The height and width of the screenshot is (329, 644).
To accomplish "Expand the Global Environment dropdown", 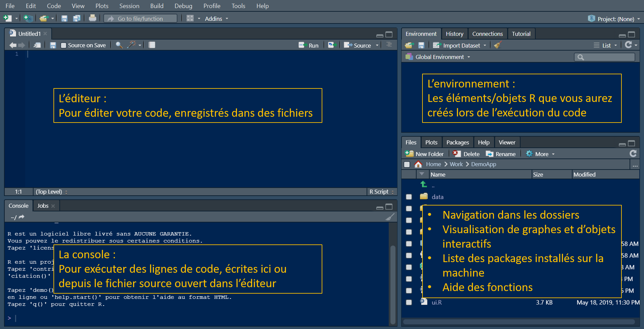I will click(x=438, y=57).
